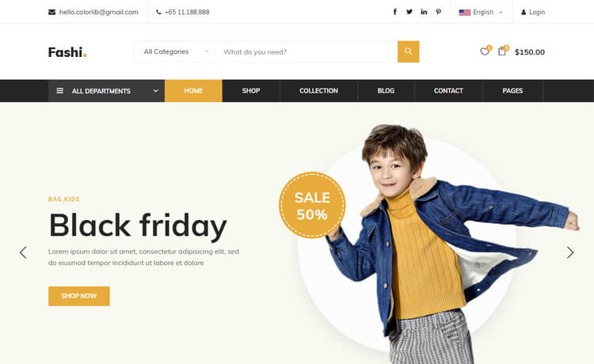Open the Collection menu item
The image size is (594, 364).
(318, 91)
